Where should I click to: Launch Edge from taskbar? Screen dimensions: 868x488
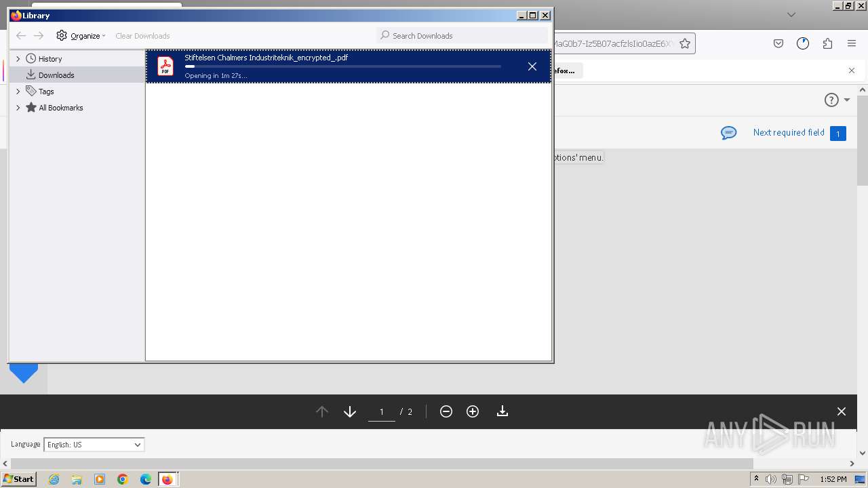click(x=146, y=479)
